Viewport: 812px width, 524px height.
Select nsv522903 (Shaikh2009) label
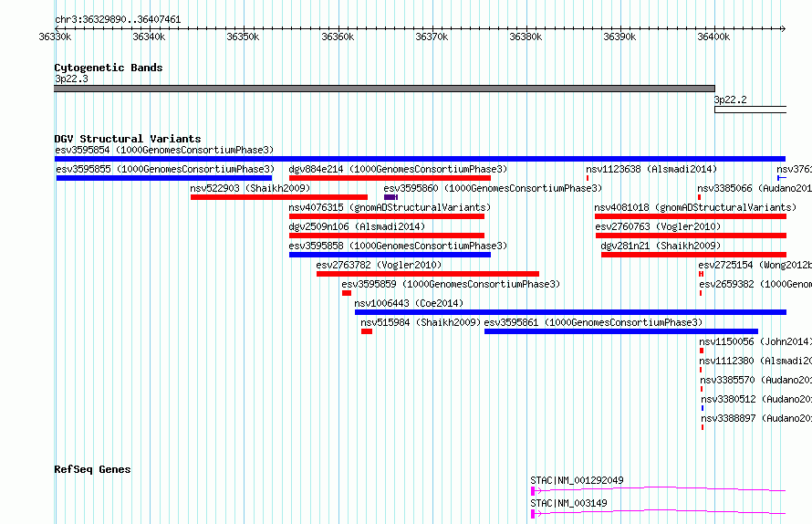click(250, 189)
